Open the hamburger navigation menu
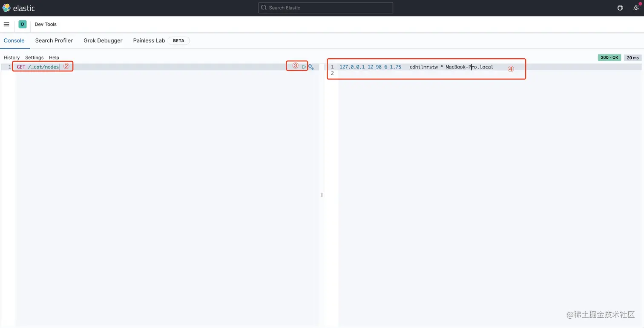This screenshot has width=644, height=328. (6, 24)
